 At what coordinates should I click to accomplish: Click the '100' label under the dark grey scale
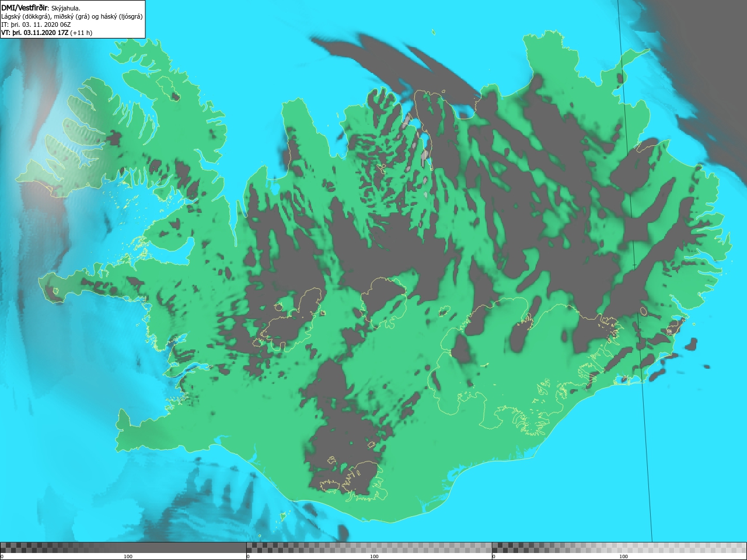128,556
